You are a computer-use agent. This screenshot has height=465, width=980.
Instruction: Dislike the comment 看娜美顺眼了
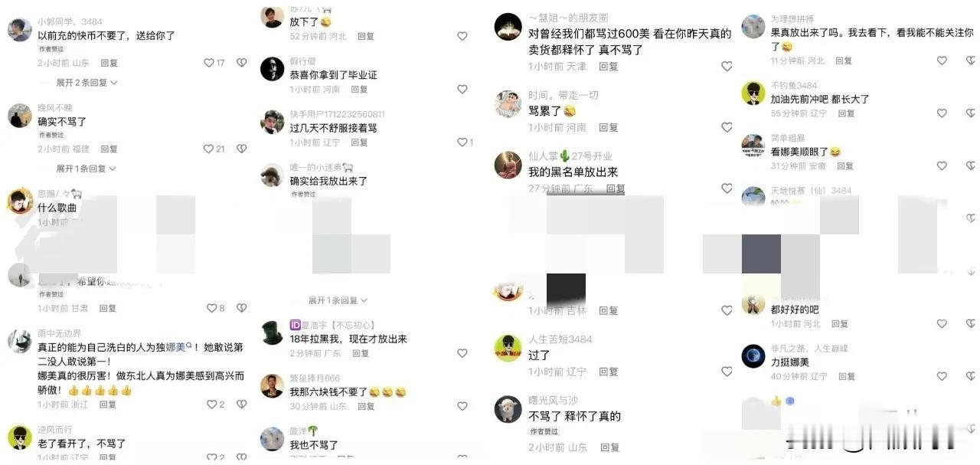click(966, 165)
